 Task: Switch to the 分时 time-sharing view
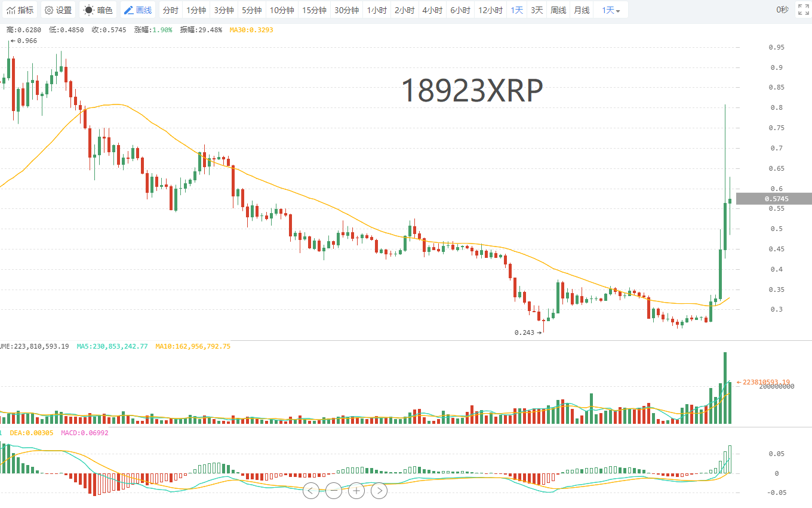pyautogui.click(x=170, y=10)
